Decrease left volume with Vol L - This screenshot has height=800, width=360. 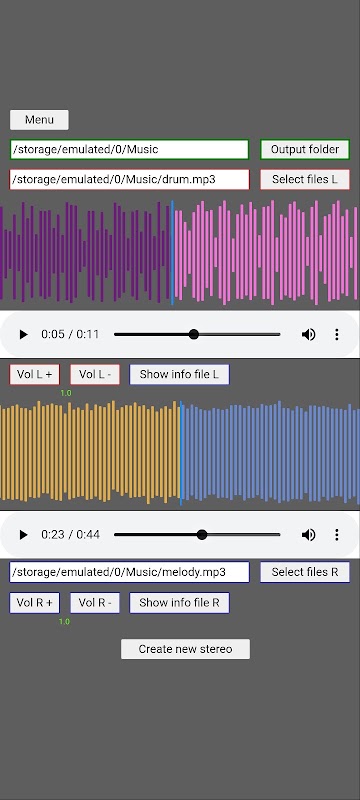coord(95,374)
